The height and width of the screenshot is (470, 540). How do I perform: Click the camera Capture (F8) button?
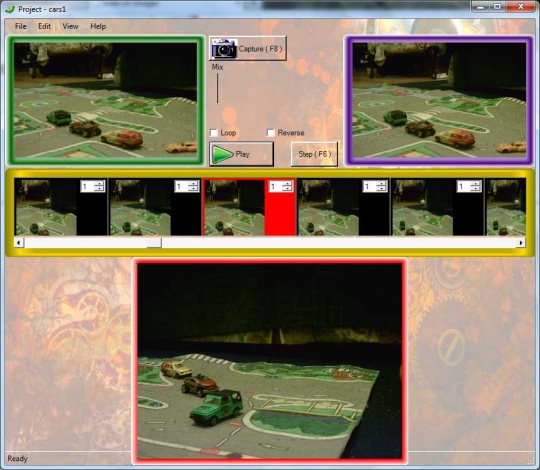(x=248, y=49)
